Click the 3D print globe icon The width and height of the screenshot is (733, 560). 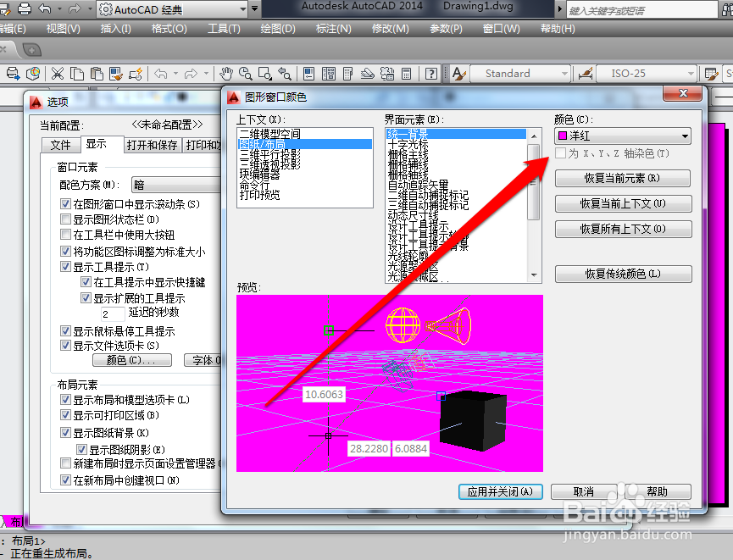[33, 74]
